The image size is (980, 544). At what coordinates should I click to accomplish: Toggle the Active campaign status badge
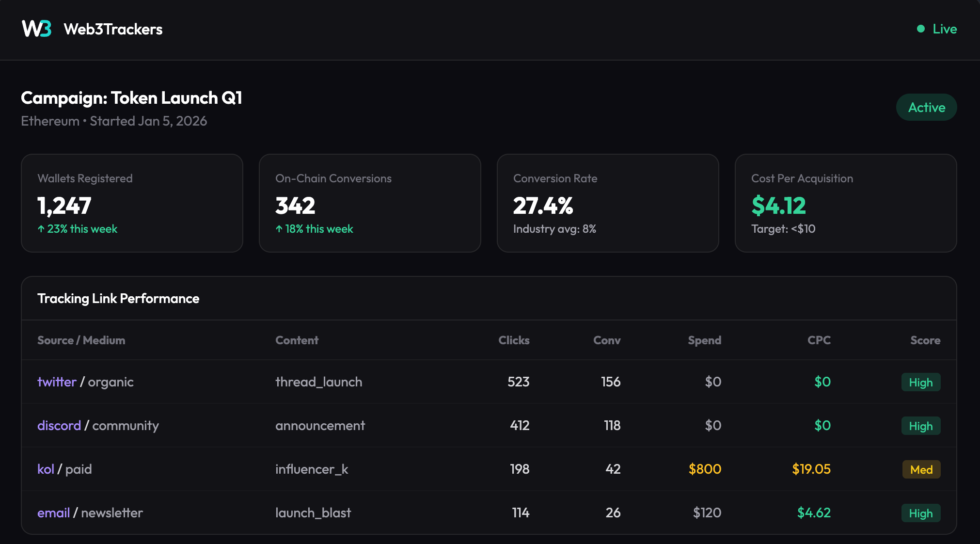pyautogui.click(x=926, y=107)
